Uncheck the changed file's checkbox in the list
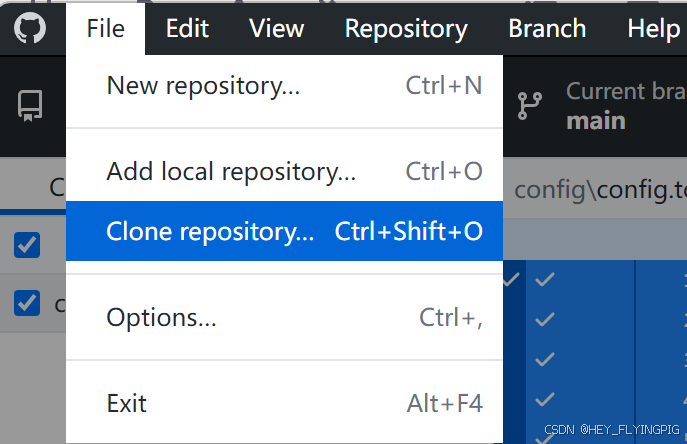 (27, 303)
